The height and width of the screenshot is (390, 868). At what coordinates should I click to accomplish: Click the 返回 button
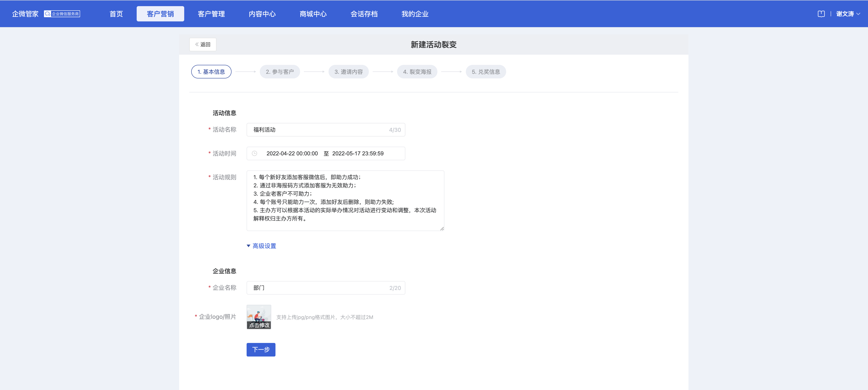pos(203,45)
